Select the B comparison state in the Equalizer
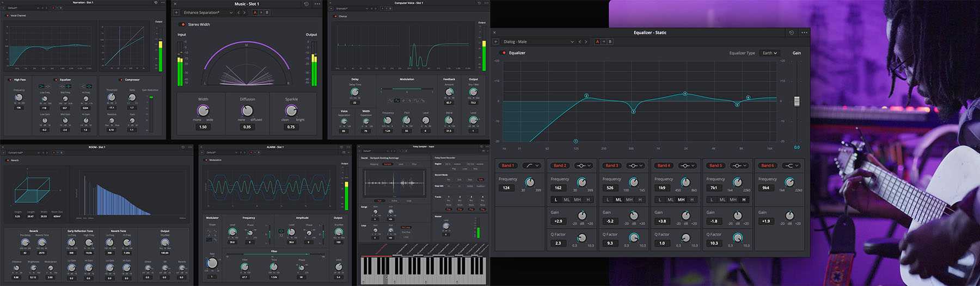 (610, 42)
